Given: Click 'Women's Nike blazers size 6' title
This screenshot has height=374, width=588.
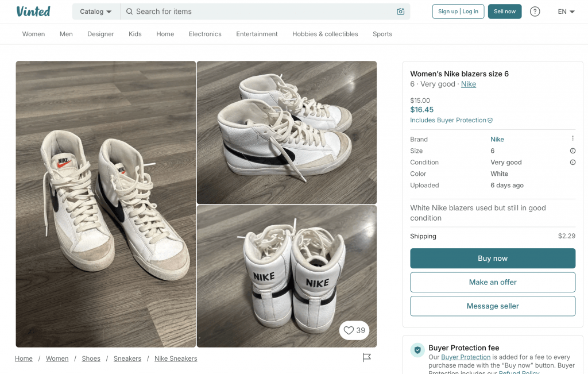Looking at the screenshot, I should [459, 74].
